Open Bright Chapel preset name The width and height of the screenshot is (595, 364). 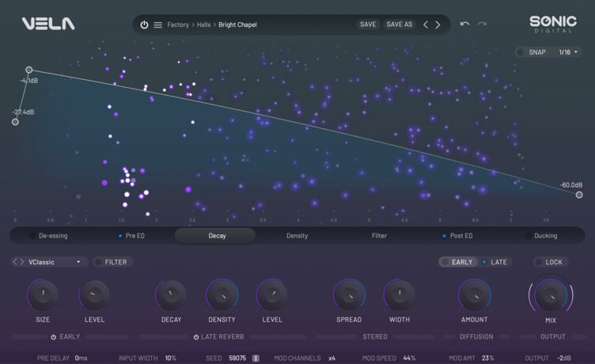(x=237, y=25)
